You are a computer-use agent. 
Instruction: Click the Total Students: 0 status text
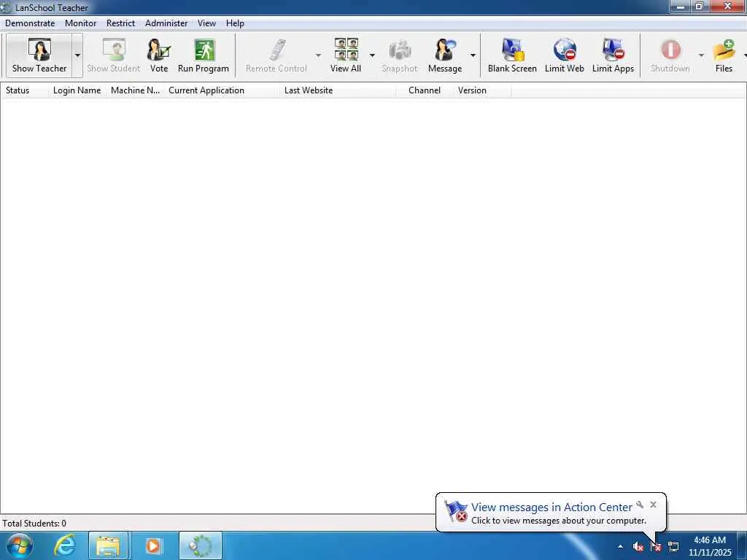[x=34, y=524]
